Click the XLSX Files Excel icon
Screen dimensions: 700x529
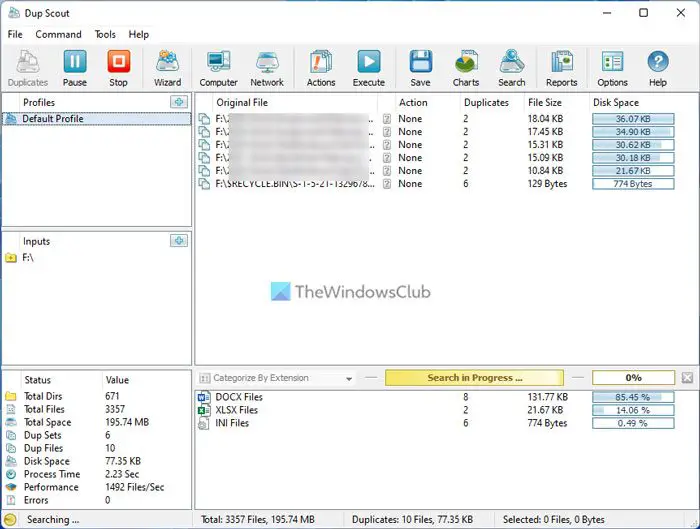pos(204,410)
